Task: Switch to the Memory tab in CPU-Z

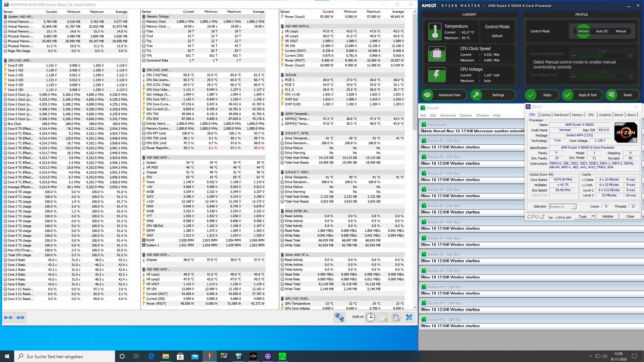Action: click(x=578, y=115)
